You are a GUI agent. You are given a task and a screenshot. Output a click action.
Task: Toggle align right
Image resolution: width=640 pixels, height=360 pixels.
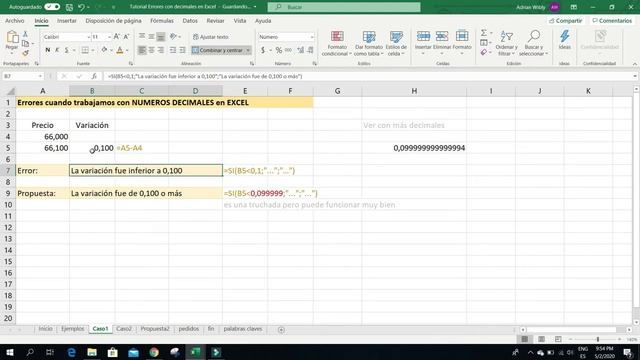[161, 50]
